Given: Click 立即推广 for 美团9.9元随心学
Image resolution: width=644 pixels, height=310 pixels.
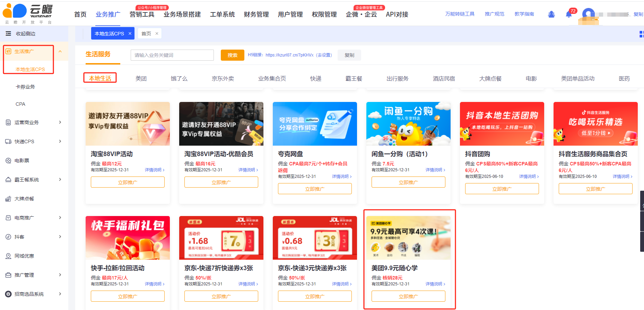Looking at the screenshot, I should (408, 296).
